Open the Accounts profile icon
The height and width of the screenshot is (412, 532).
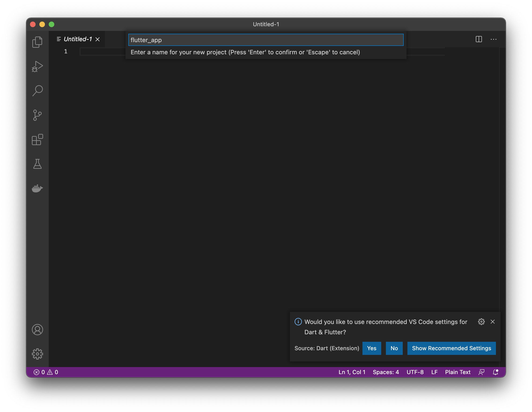[37, 330]
